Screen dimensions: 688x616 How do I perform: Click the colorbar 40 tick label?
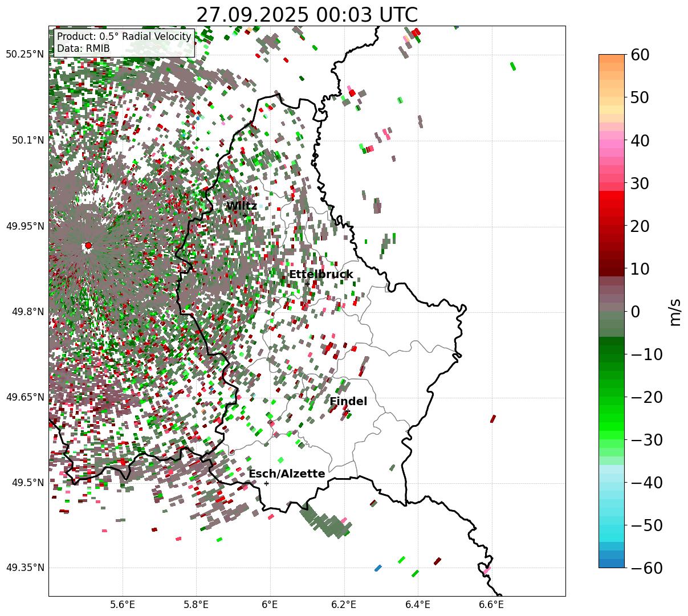point(640,140)
